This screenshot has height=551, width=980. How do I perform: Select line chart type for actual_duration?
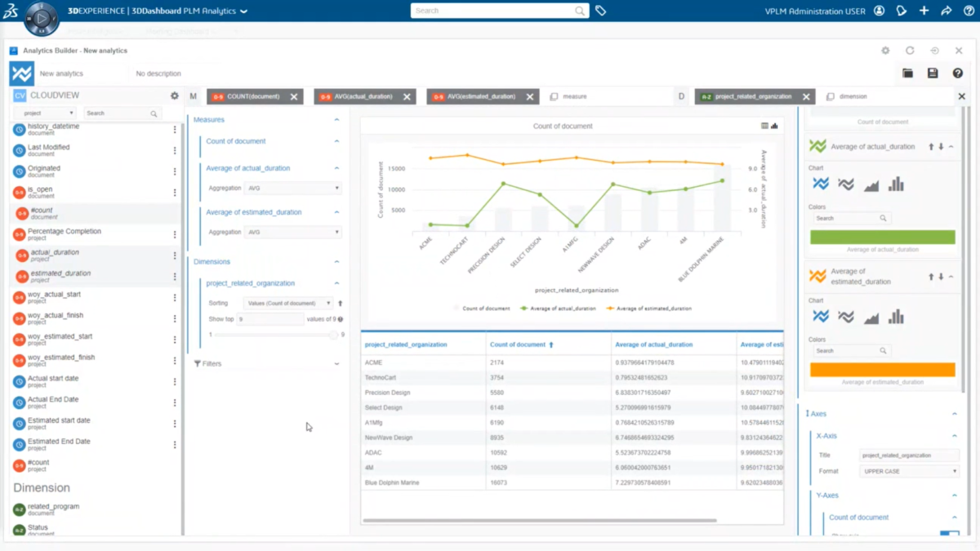[821, 184]
